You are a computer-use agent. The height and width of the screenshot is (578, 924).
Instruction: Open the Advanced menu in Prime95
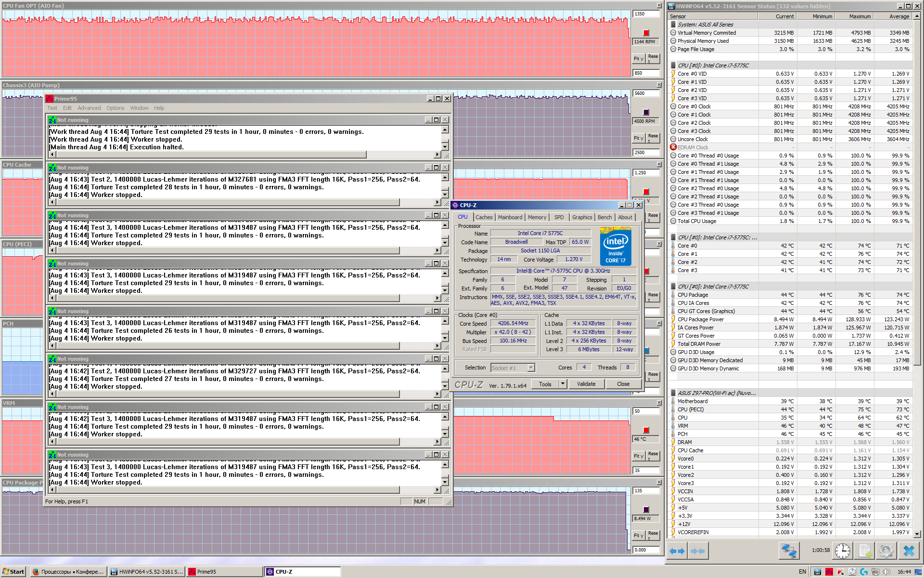pos(89,108)
